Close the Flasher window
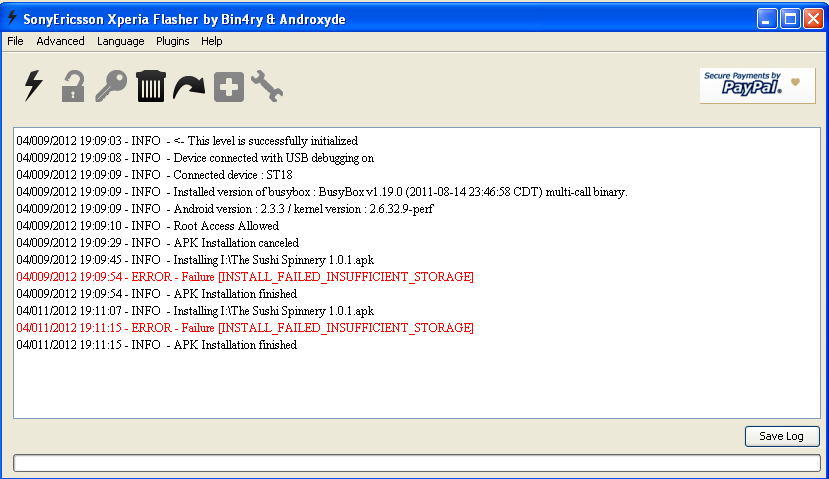Viewport: 829px width, 479px height. [x=813, y=19]
